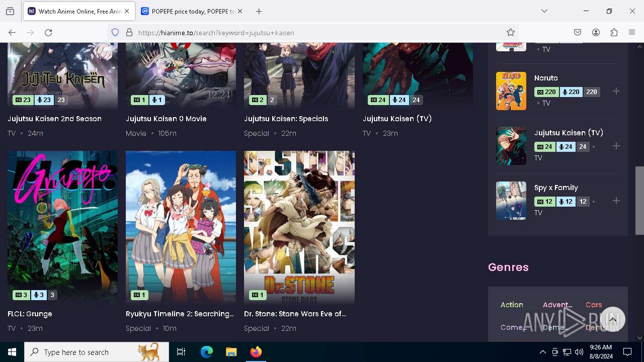Add Jujutsu Kaisen (TV) sidebar plus icon
The height and width of the screenshot is (362, 644).
click(616, 146)
